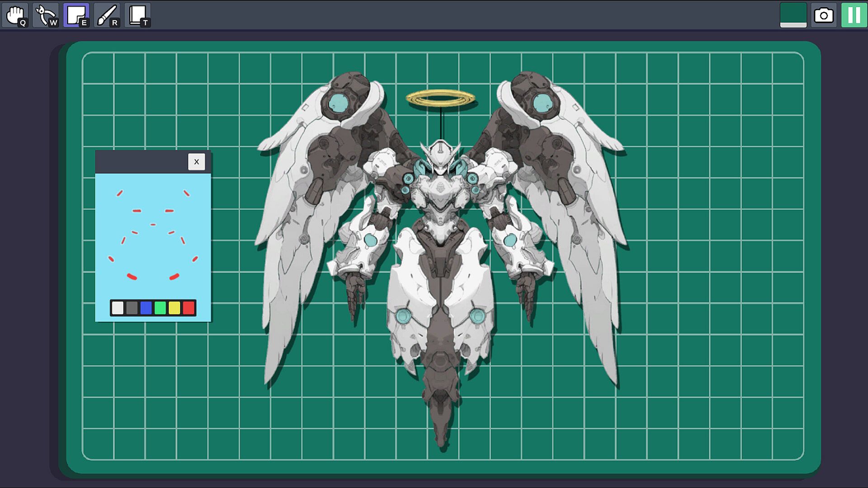Pick the white color swatch
This screenshot has height=488, width=868.
coord(118,308)
